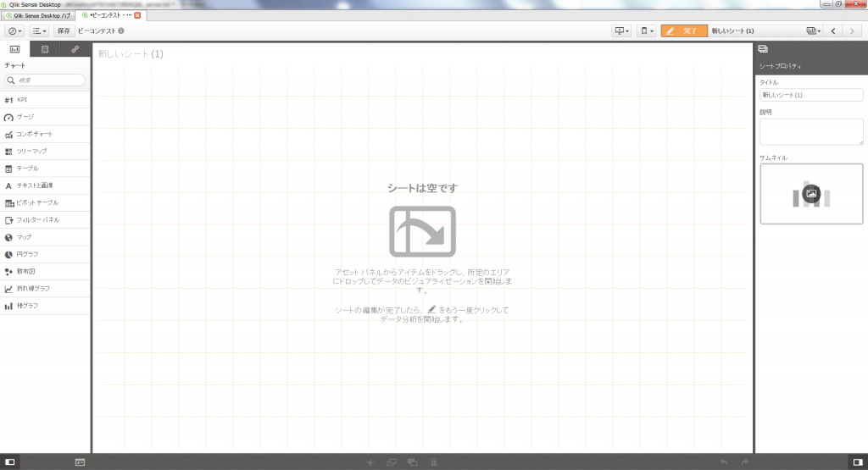The height and width of the screenshot is (470, 868).
Task: Click the app info icon beside ビーコンテスト
Action: (121, 31)
